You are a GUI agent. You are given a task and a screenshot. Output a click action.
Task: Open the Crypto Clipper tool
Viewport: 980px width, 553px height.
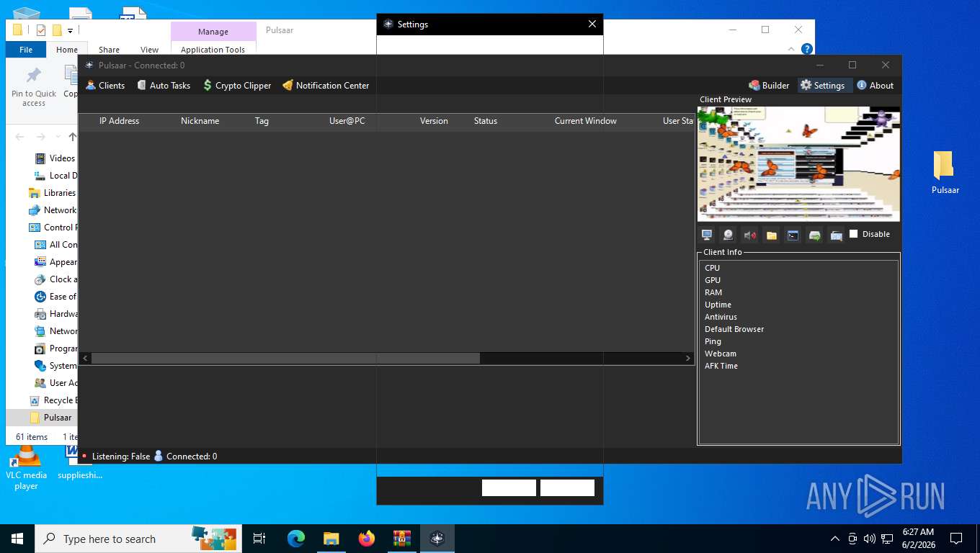pyautogui.click(x=237, y=85)
